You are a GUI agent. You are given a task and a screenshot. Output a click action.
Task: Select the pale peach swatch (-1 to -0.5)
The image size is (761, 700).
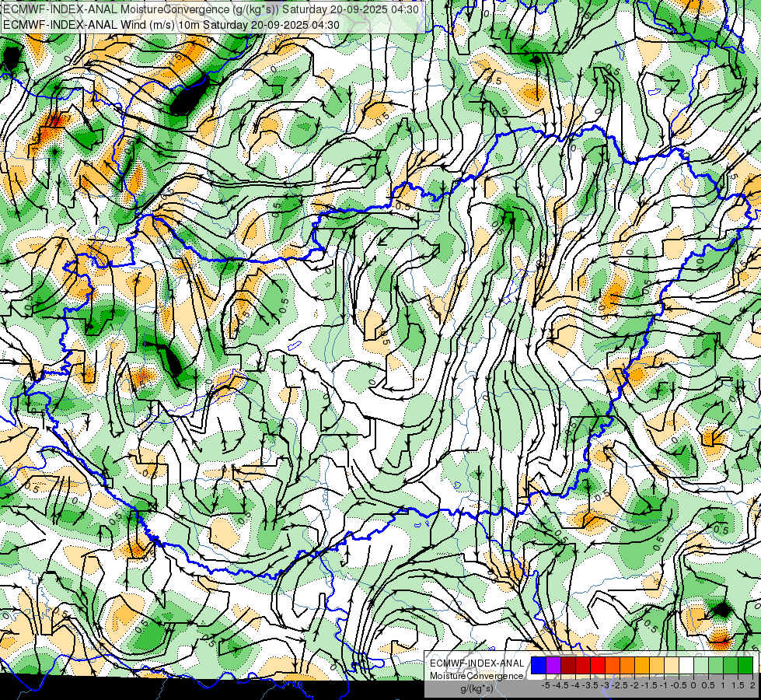tap(672, 665)
